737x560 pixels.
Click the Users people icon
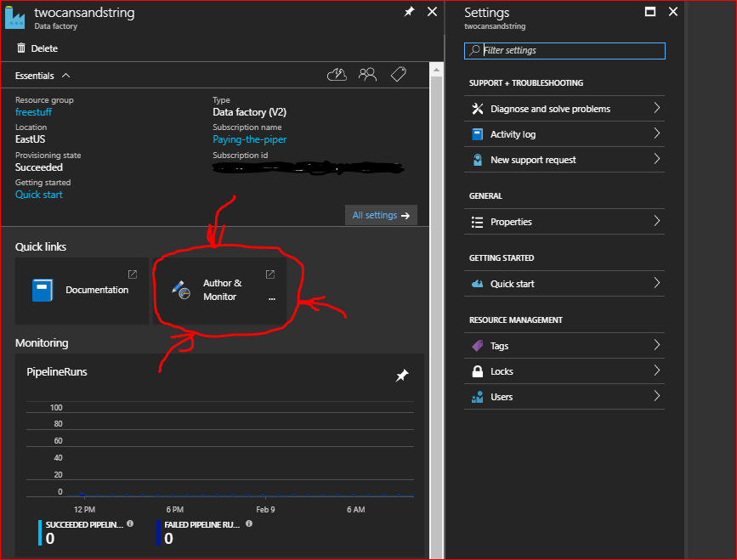point(478,397)
